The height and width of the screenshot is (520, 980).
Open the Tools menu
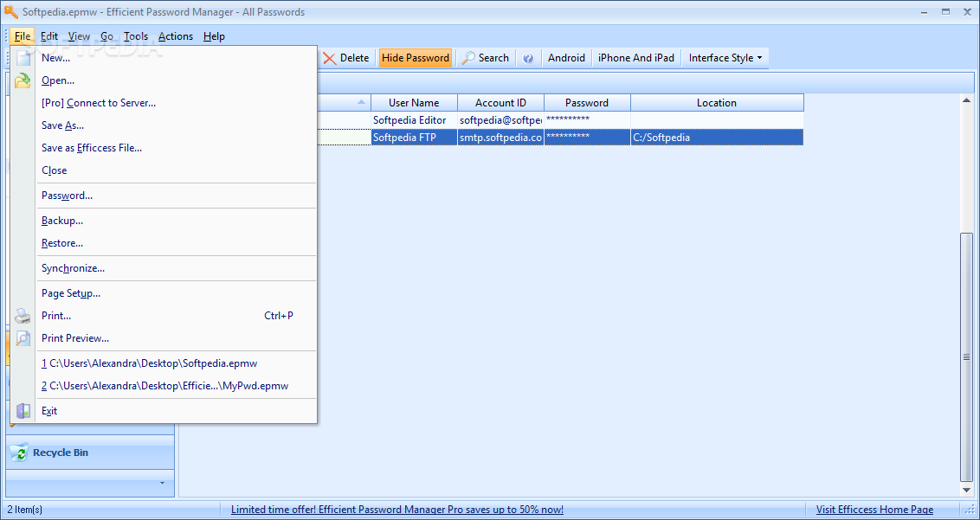pyautogui.click(x=136, y=36)
